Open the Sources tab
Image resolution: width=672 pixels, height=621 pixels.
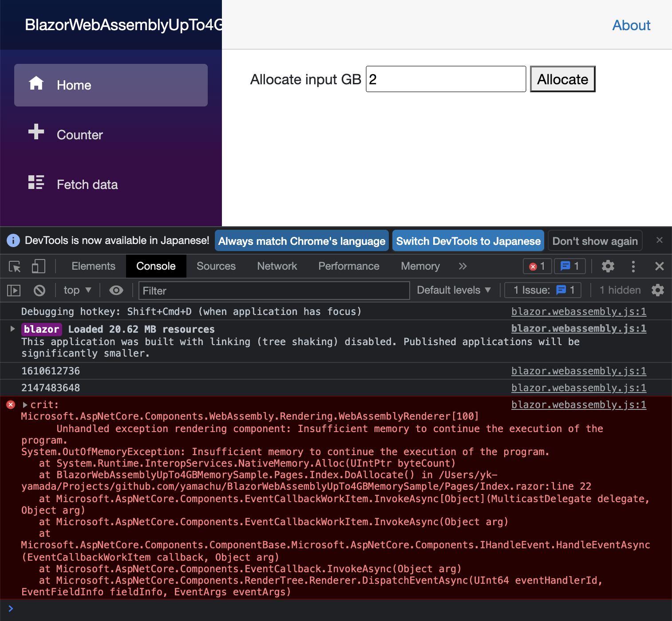(x=216, y=266)
